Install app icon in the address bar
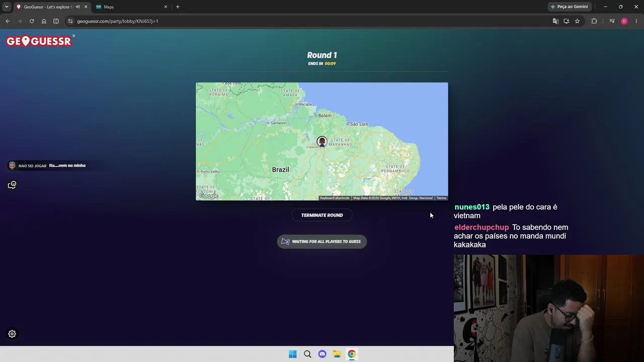Image resolution: width=644 pixels, height=362 pixels. [x=567, y=21]
